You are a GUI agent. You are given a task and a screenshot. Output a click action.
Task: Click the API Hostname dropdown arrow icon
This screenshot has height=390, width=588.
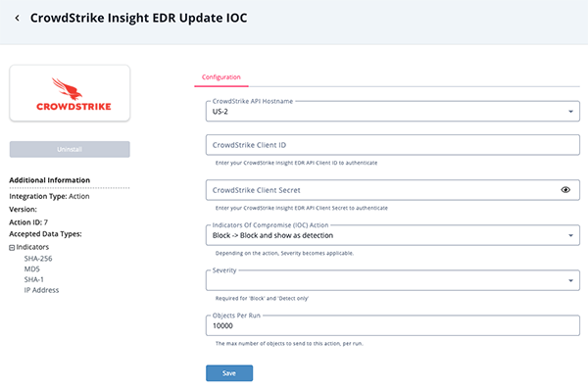tap(570, 112)
